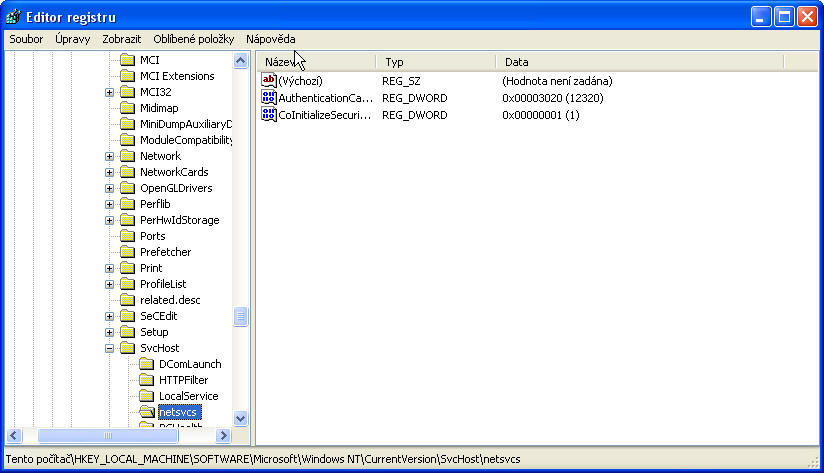Screen dimensions: 824x473
Task: Expand the Print key
Action: [109, 269]
